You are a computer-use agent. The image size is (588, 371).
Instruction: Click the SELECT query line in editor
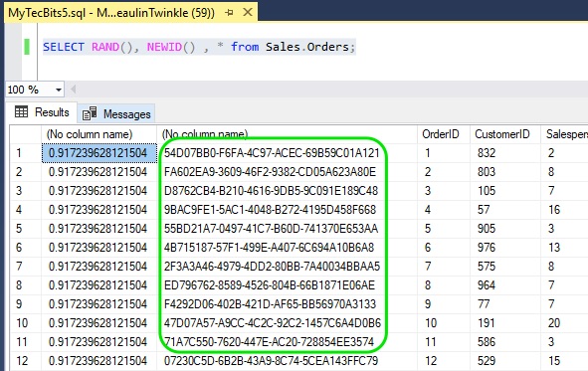point(199,47)
